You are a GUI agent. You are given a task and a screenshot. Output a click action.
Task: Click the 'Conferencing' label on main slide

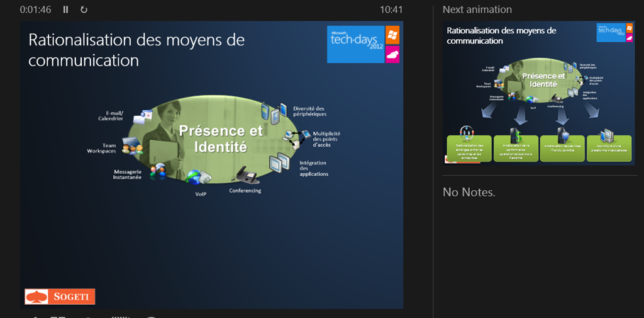click(x=245, y=190)
